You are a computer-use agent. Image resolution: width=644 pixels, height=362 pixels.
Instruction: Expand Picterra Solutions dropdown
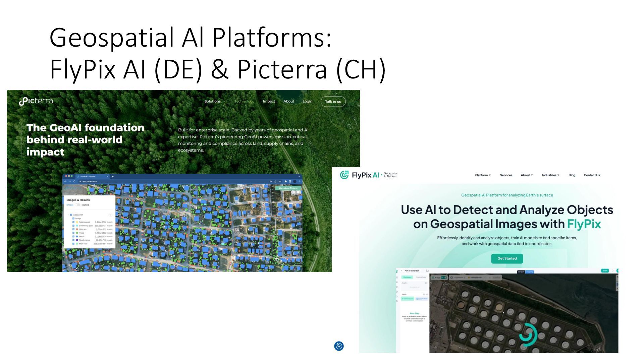(x=215, y=101)
